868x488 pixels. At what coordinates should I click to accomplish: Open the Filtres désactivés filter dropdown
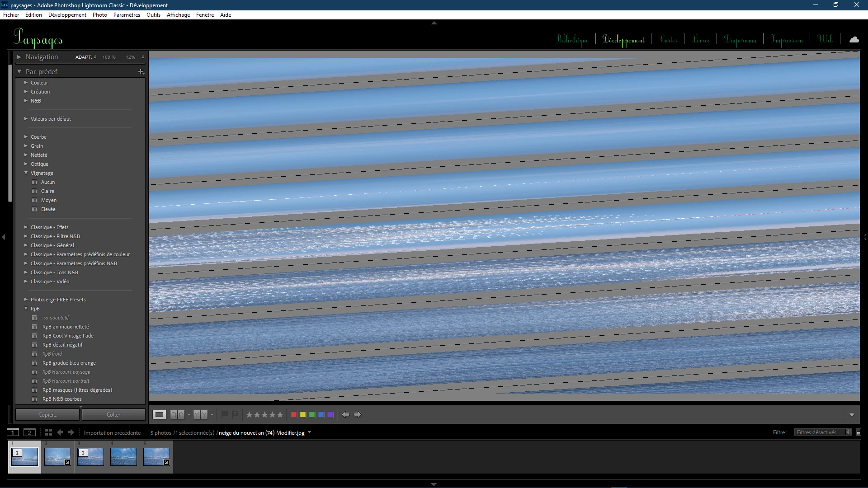point(822,432)
